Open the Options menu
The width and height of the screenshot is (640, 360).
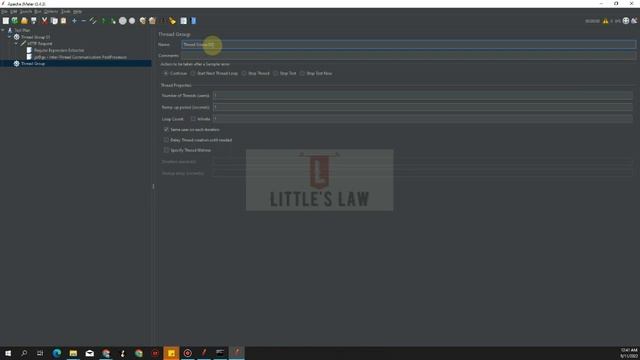tap(51, 11)
